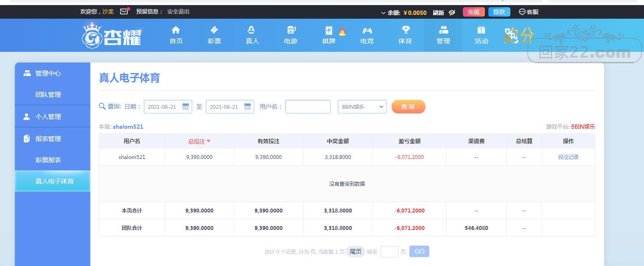Click the 客服 chat bubble icon
This screenshot has height=266, width=644.
coord(522,12)
